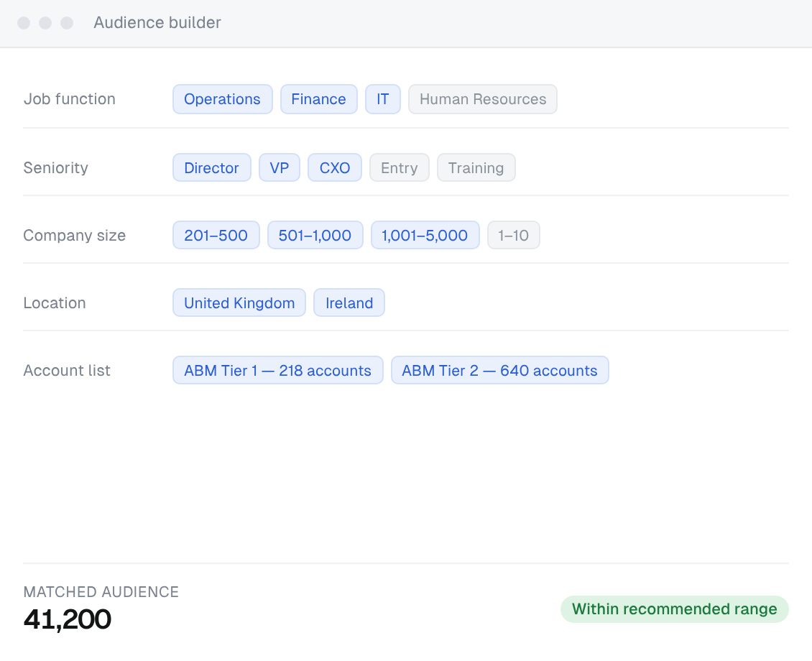Enable the Training seniority chip
This screenshot has width=812, height=661.
point(476,167)
